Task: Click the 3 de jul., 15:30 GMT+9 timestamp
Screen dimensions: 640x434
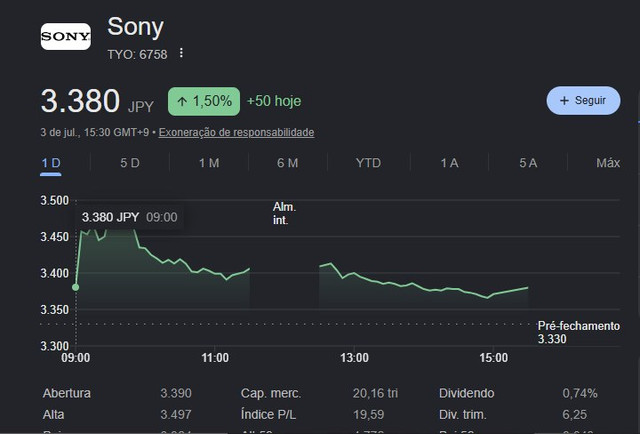Action: [95, 132]
